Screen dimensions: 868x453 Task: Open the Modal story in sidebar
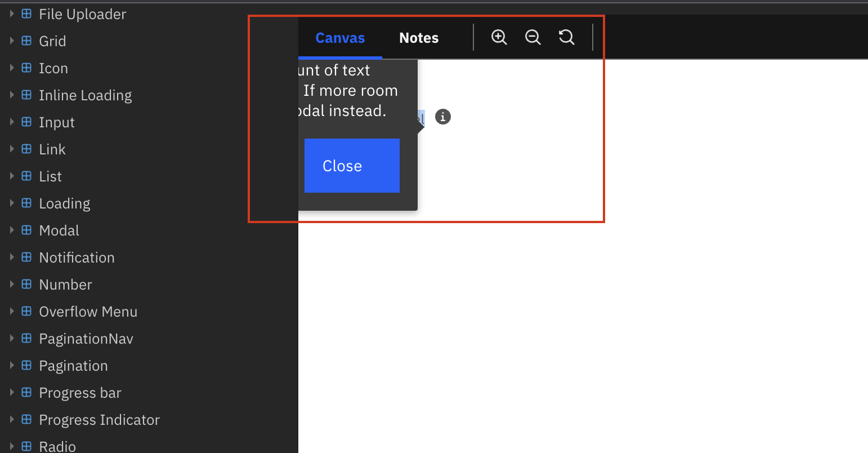(59, 230)
